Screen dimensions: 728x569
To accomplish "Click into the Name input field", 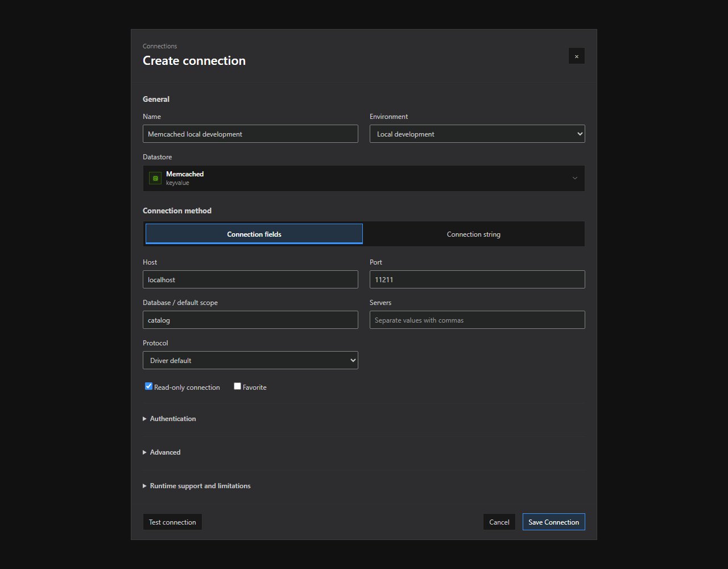I will point(250,134).
